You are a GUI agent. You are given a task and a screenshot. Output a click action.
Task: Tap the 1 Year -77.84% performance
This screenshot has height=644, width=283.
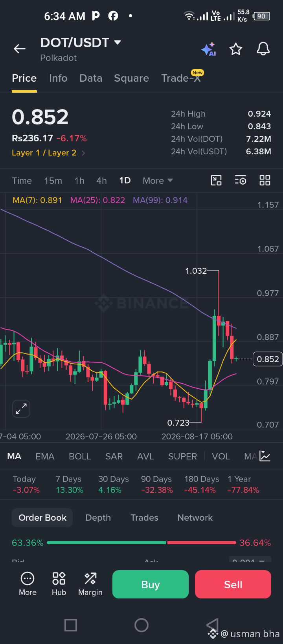(x=243, y=485)
